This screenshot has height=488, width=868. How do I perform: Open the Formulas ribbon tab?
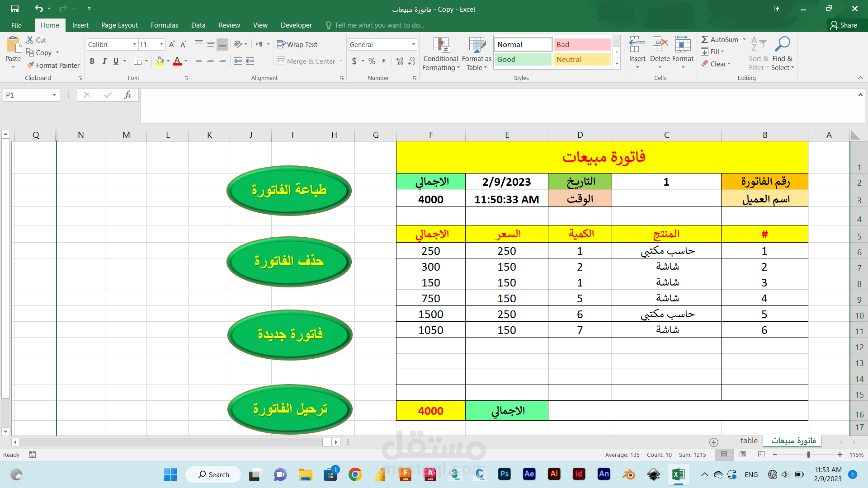(164, 25)
